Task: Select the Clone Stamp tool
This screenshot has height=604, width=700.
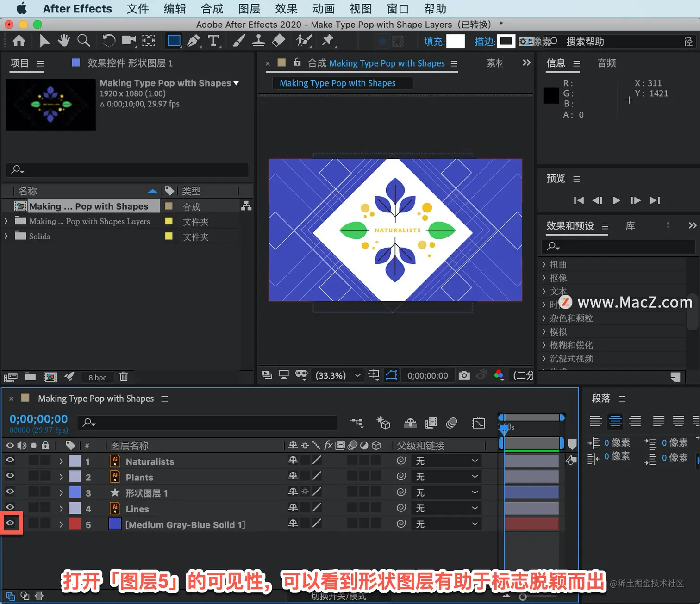Action: pos(258,41)
